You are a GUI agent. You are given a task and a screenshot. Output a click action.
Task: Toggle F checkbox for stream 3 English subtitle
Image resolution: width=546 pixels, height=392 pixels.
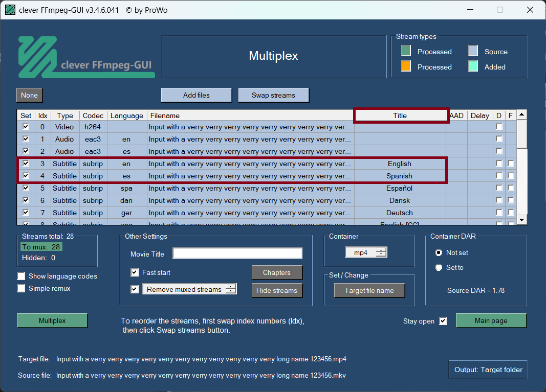coord(511,163)
